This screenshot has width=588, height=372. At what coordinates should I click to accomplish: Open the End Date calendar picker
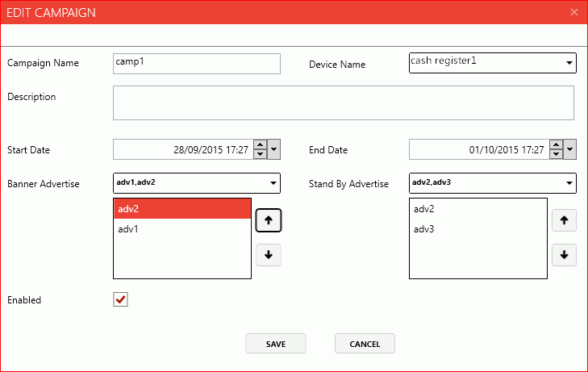tap(570, 149)
